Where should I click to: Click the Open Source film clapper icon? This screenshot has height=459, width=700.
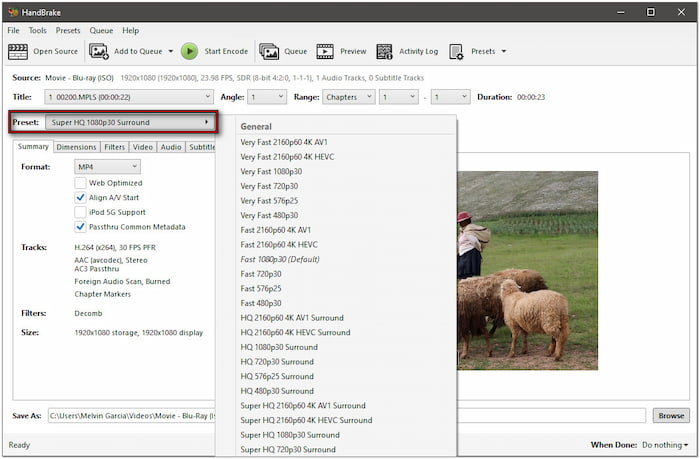pos(18,52)
